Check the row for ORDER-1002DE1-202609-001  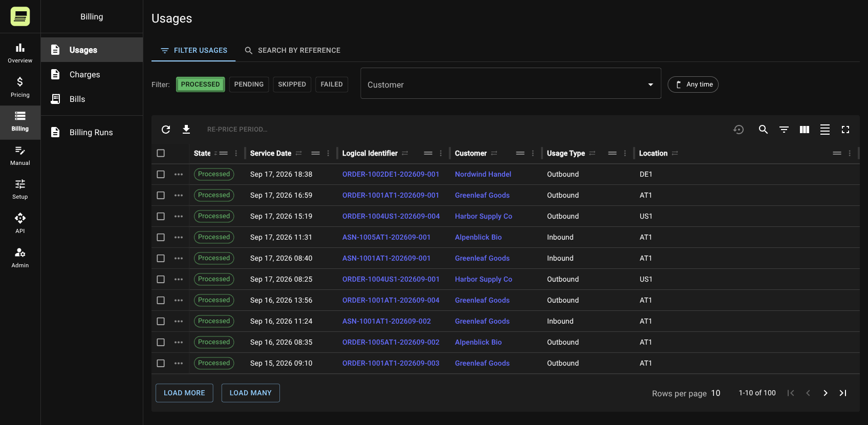[x=161, y=174]
